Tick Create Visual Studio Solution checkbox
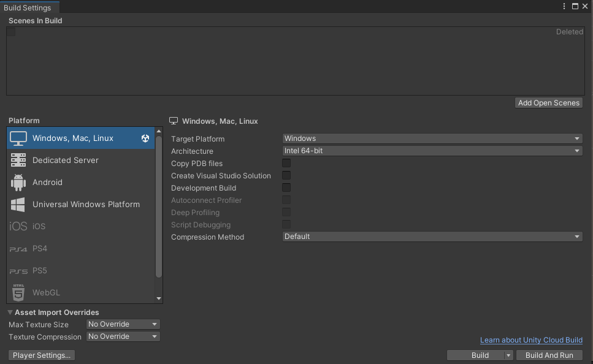This screenshot has height=364, width=593. (286, 176)
